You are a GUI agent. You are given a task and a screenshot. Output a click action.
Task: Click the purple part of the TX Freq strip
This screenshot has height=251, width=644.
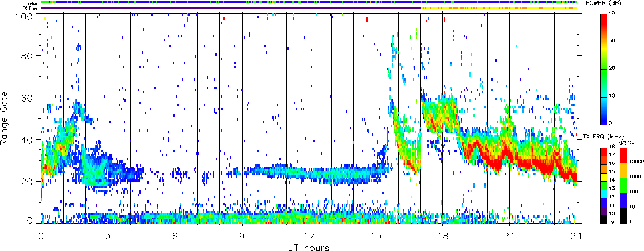click(231, 8)
